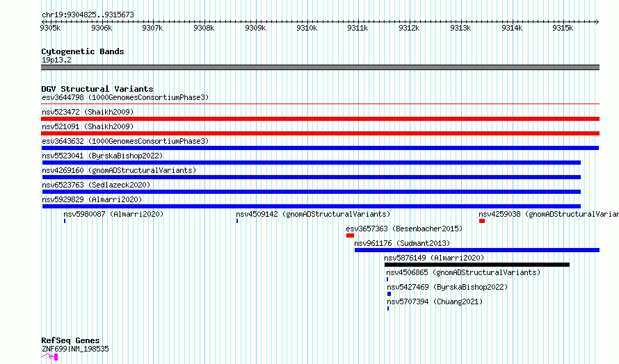Open the nsv4269160 (gnomADStructuralVariants) label
This screenshot has height=364, width=619.
point(119,170)
